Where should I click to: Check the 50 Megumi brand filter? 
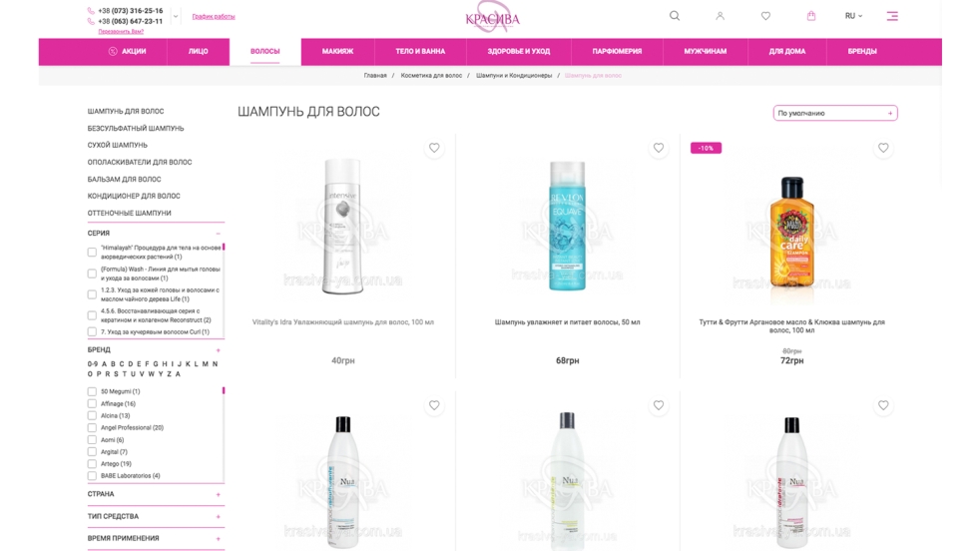(92, 391)
